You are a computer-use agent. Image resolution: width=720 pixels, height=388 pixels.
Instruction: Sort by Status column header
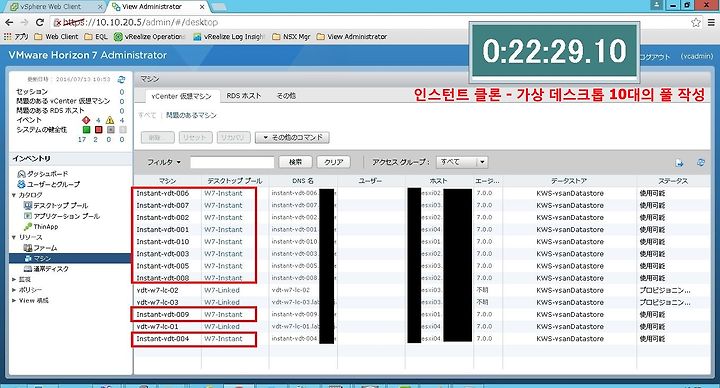(673, 181)
